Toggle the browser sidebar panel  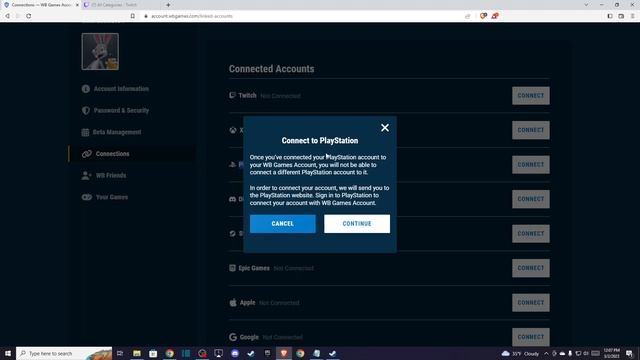click(610, 16)
